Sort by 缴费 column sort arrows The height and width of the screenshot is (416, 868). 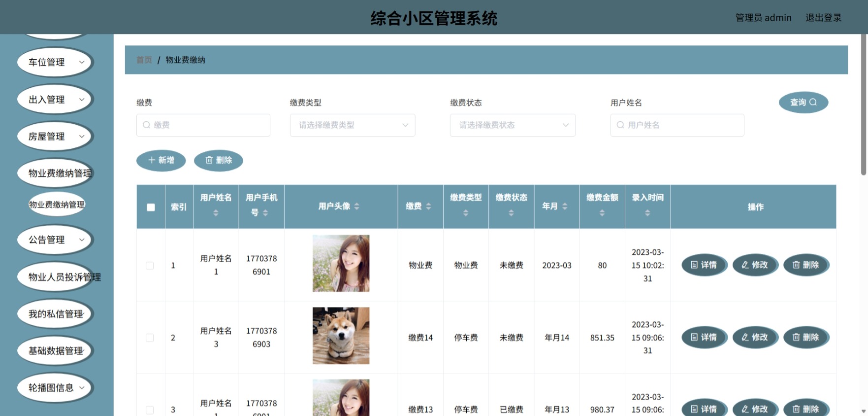(428, 207)
